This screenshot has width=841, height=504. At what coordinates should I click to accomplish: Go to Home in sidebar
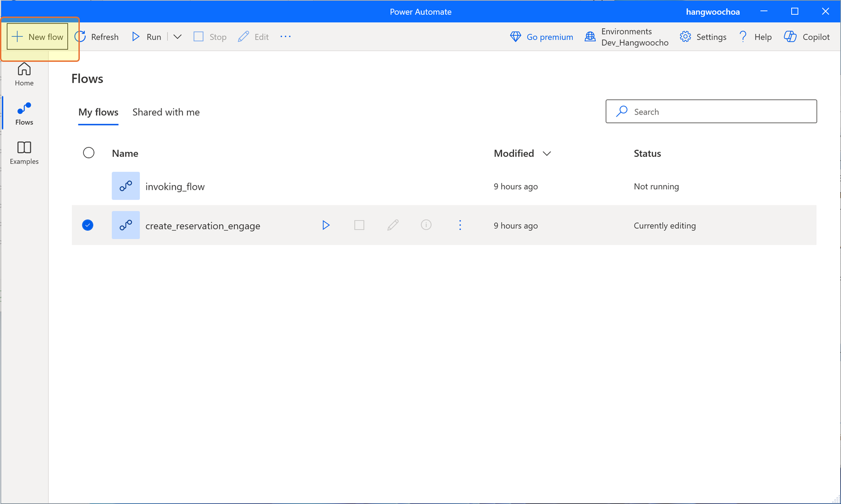[24, 74]
